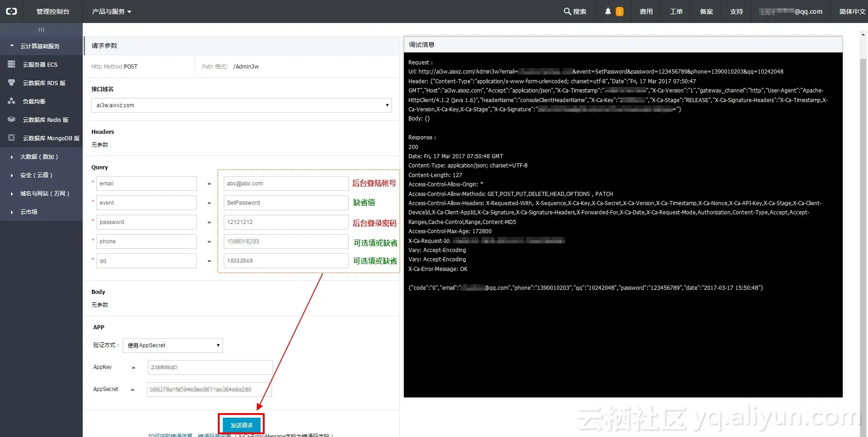
Task: Expand the 域名与网站（万网） section
Action: (x=41, y=194)
